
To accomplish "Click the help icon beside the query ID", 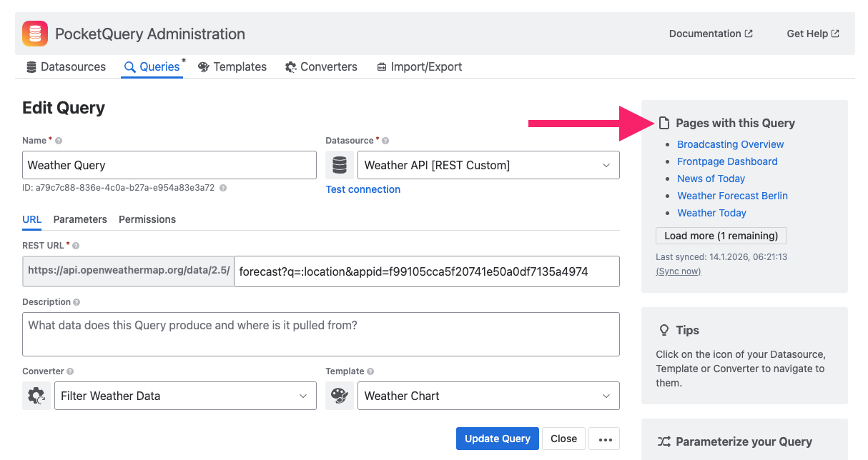I will 223,188.
